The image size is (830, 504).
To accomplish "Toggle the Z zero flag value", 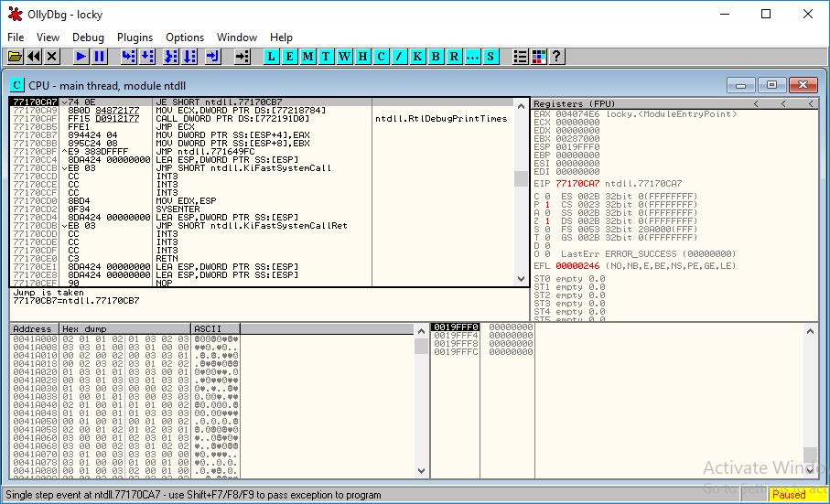I will 547,221.
